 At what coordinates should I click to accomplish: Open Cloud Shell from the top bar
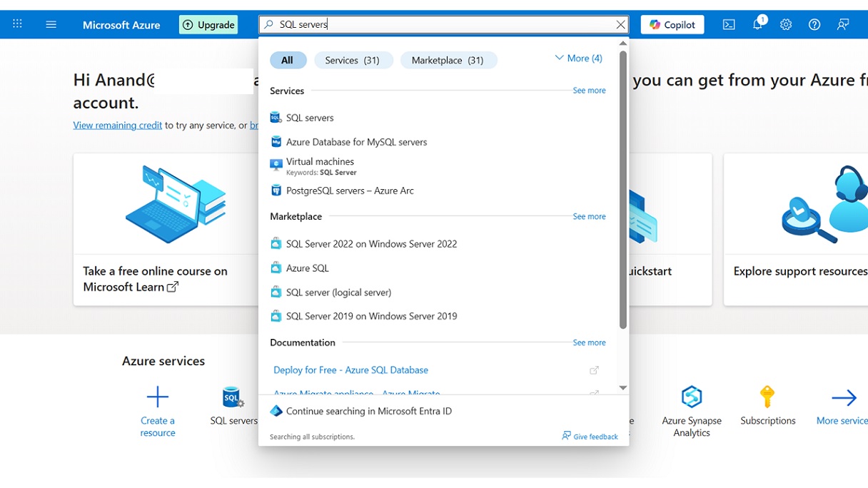pyautogui.click(x=729, y=24)
